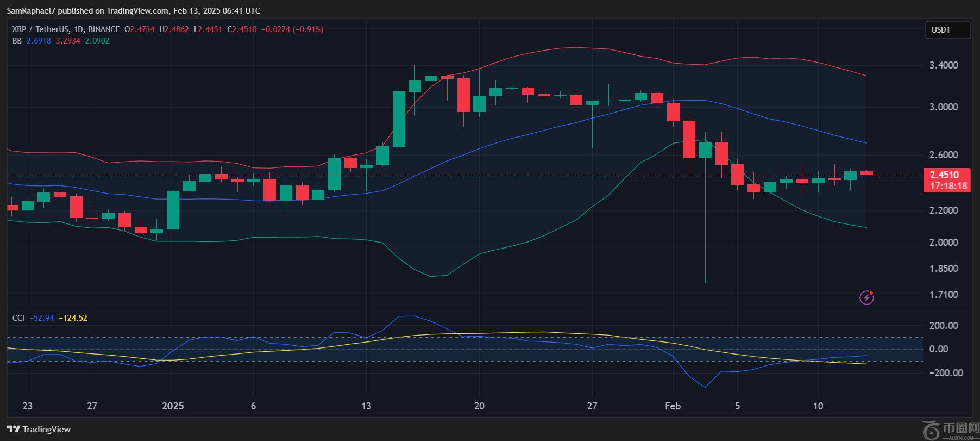The width and height of the screenshot is (980, 441).
Task: Click the BB basis value 2.6918
Action: [x=39, y=41]
